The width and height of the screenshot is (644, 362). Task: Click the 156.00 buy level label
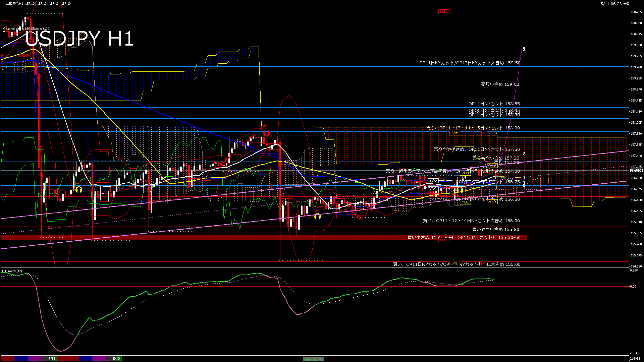471,221
